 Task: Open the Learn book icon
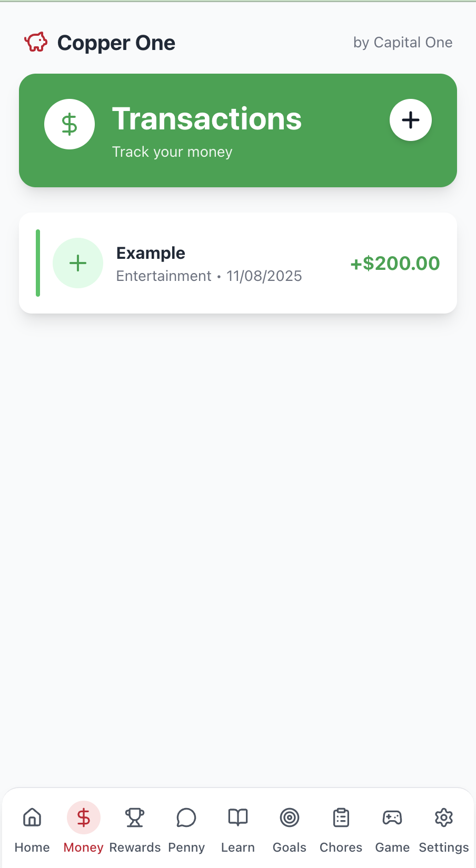pyautogui.click(x=238, y=817)
